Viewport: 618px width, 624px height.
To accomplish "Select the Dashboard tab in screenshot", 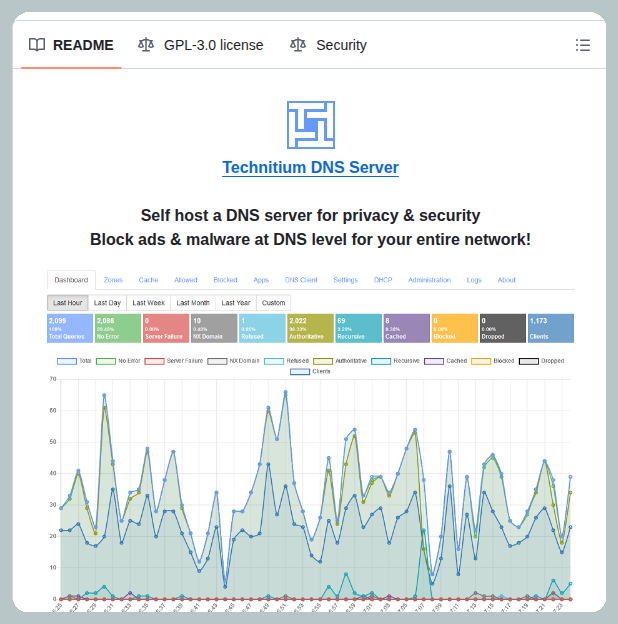I will 71,280.
